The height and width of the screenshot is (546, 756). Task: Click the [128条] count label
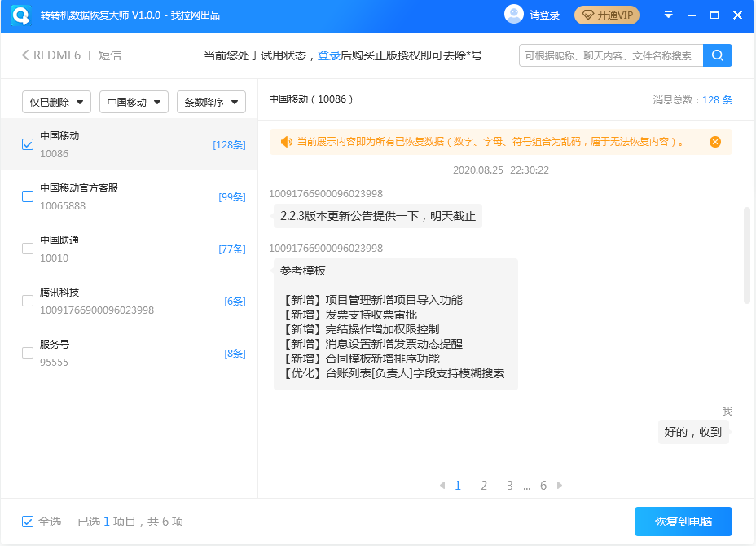click(229, 145)
